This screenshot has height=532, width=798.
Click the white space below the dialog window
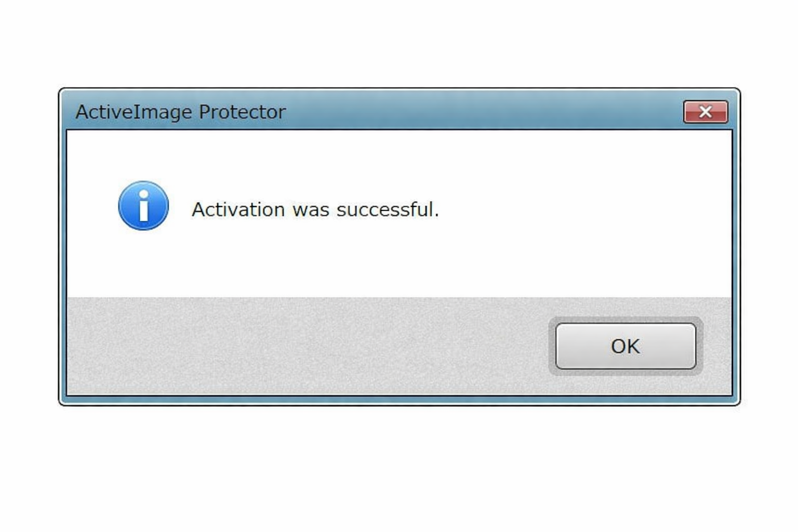pos(399,468)
